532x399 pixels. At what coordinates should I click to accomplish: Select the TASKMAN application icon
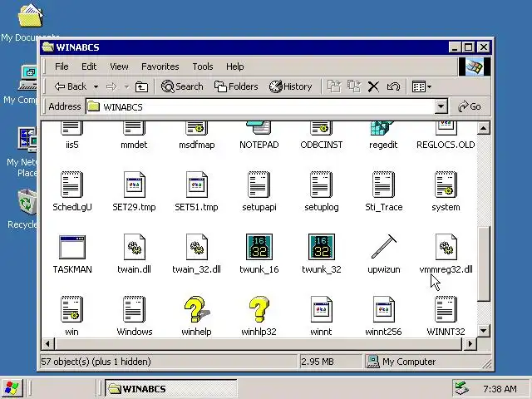(x=72, y=247)
